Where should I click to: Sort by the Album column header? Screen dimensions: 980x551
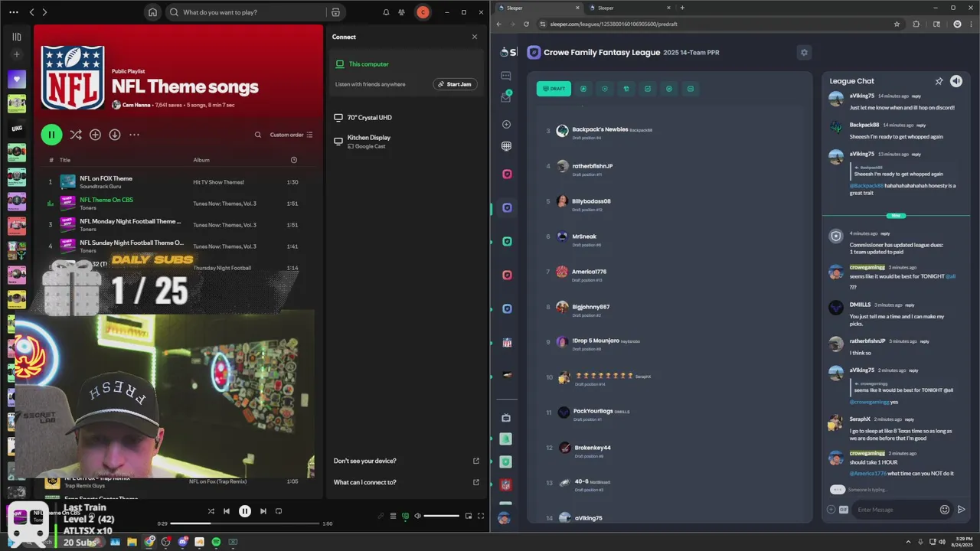tap(201, 160)
